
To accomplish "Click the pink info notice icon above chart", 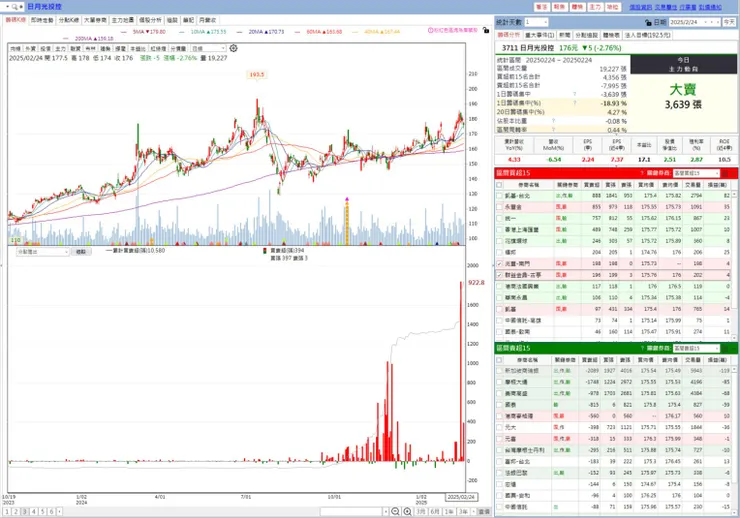I will pos(430,30).
